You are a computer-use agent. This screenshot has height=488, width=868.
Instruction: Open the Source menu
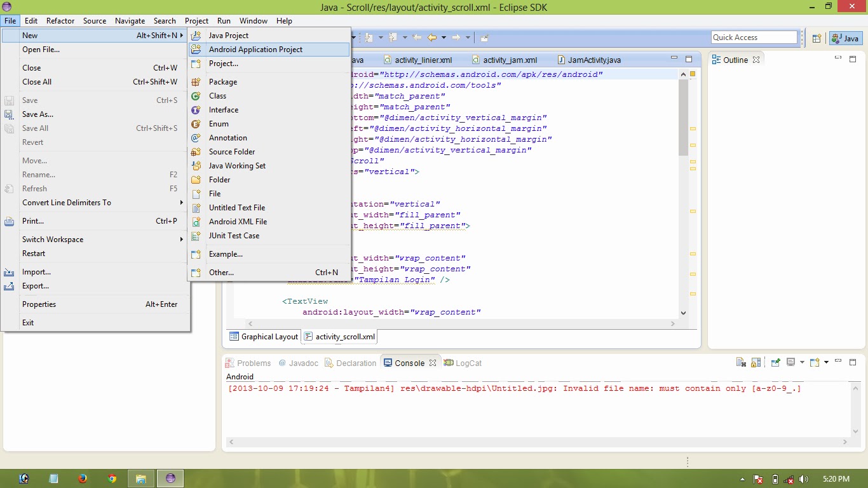coord(95,21)
